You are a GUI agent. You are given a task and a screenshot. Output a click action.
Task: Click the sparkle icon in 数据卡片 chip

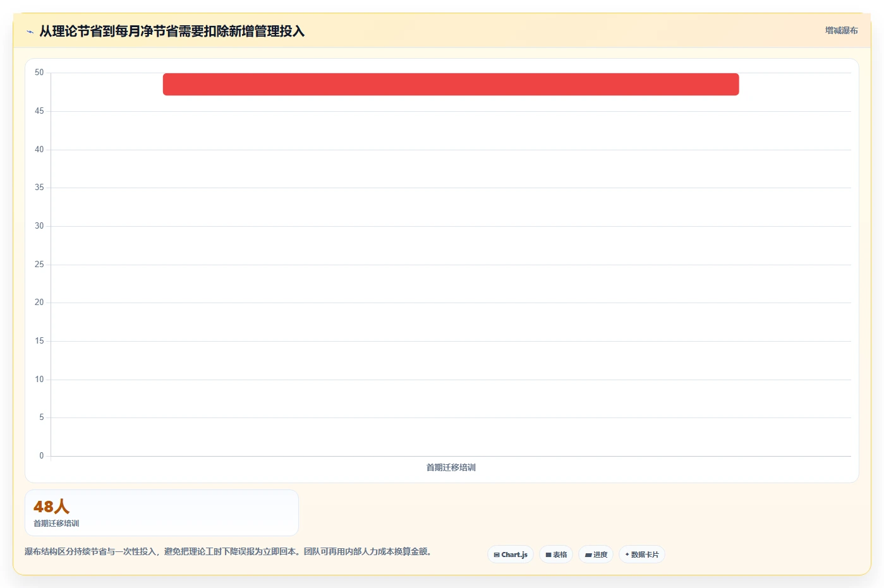pyautogui.click(x=627, y=555)
